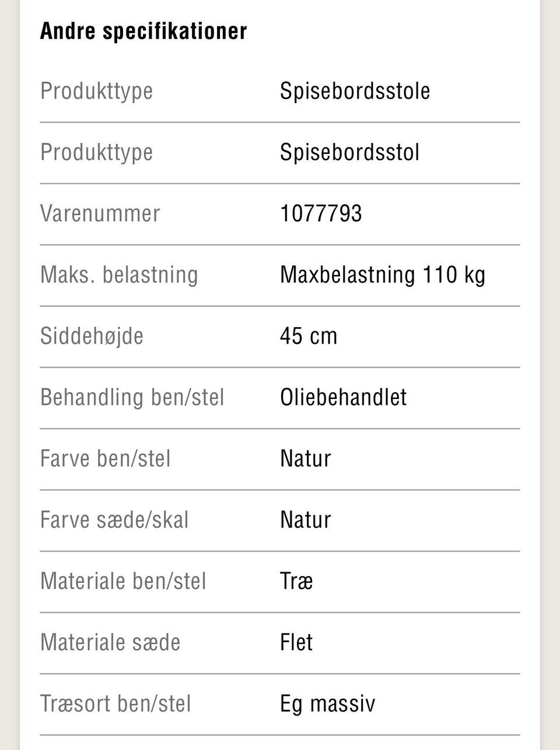Select 'Natur' in Farve ben/stel row
Image resolution: width=560 pixels, height=750 pixels.
[305, 458]
